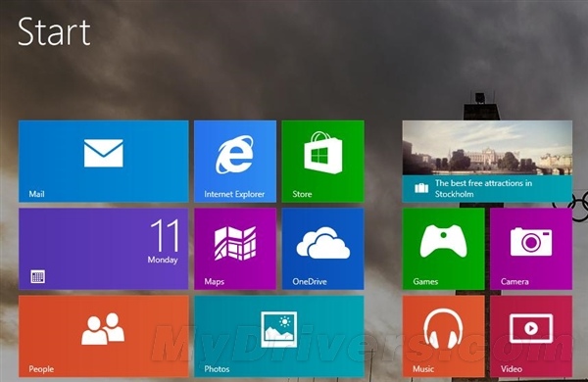This screenshot has width=588, height=382.
Task: Launch Internet Explorer tile
Action: click(235, 162)
